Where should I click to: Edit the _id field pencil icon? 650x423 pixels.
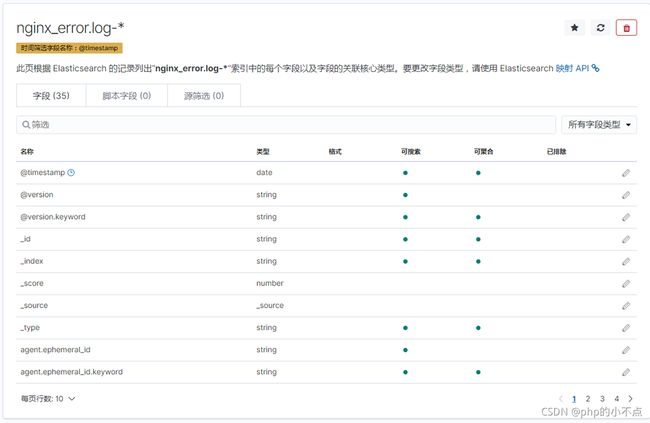pyautogui.click(x=626, y=239)
